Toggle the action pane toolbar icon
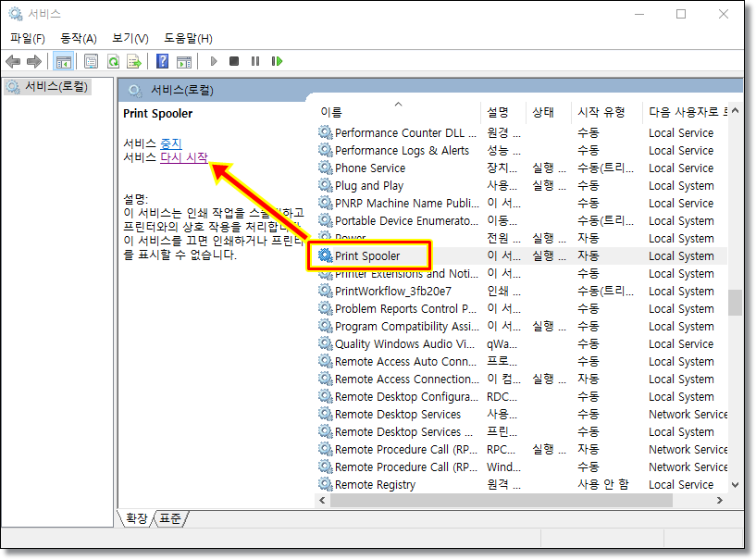Viewport: 756px width, 560px height. pos(184,61)
